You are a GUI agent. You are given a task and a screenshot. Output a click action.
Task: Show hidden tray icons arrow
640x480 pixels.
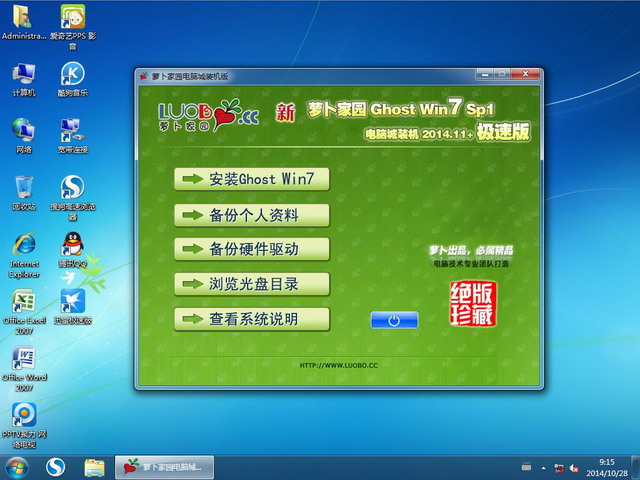(x=543, y=468)
